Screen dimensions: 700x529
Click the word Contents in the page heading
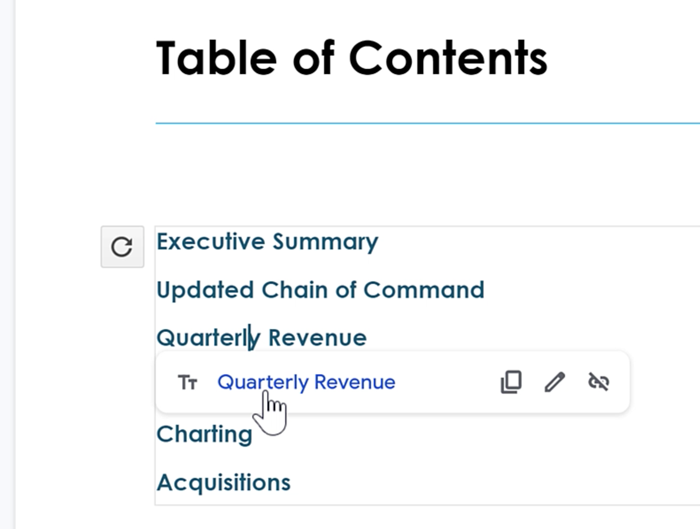point(447,57)
